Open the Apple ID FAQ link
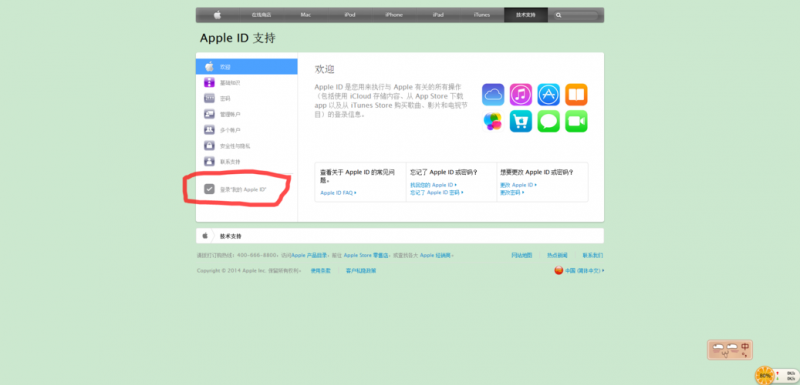Screen dimensions: 800x385 pyautogui.click(x=338, y=193)
